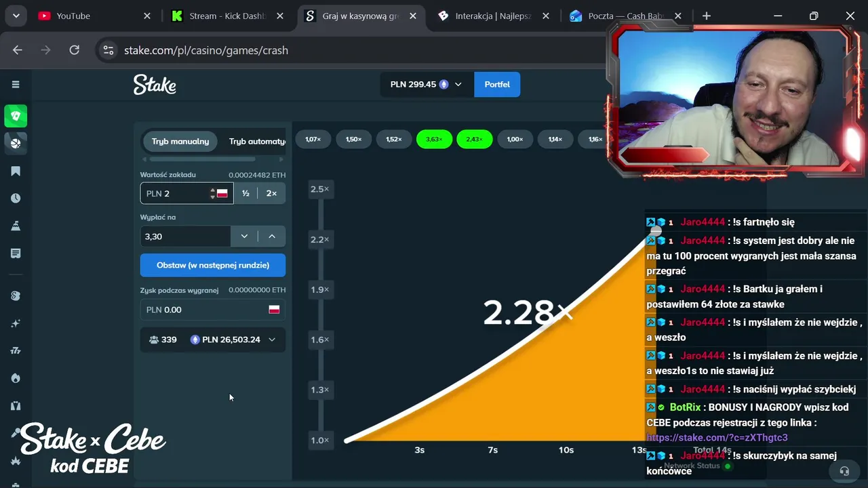868x488 pixels.
Task: Open Challenges icon in sidebar
Action: [16, 226]
